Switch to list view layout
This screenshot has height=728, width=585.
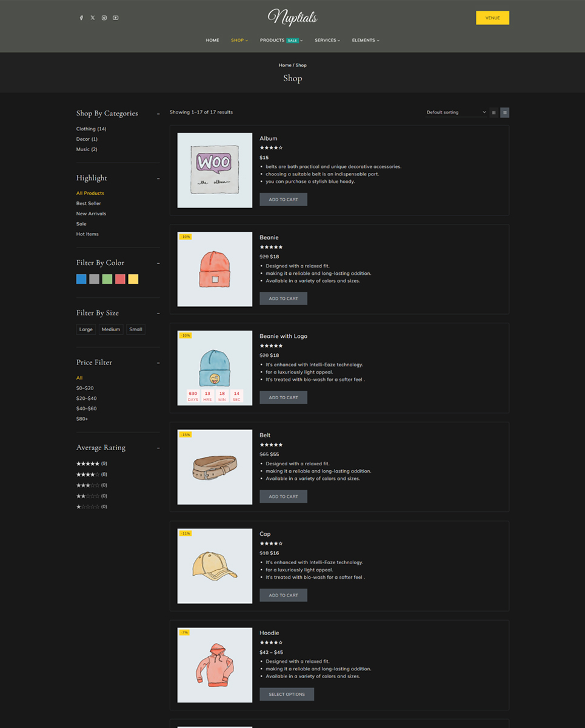coord(504,112)
